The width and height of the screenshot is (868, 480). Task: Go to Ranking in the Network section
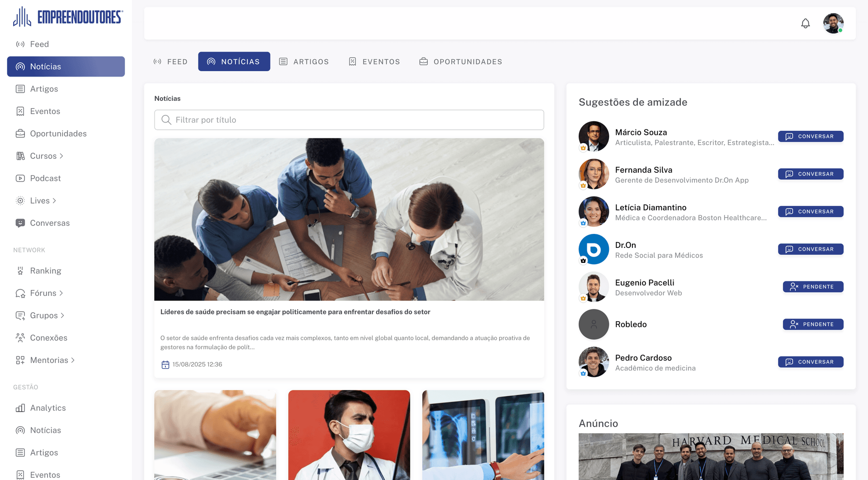(x=45, y=271)
